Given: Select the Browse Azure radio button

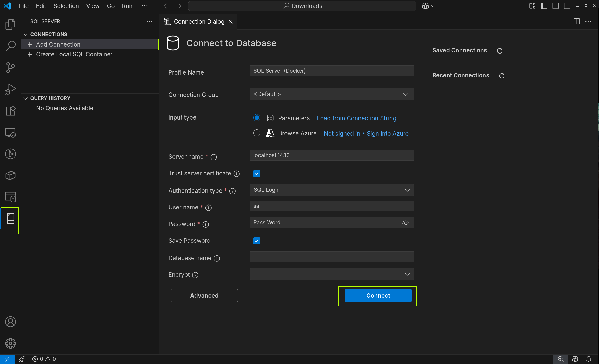Looking at the screenshot, I should click(256, 133).
